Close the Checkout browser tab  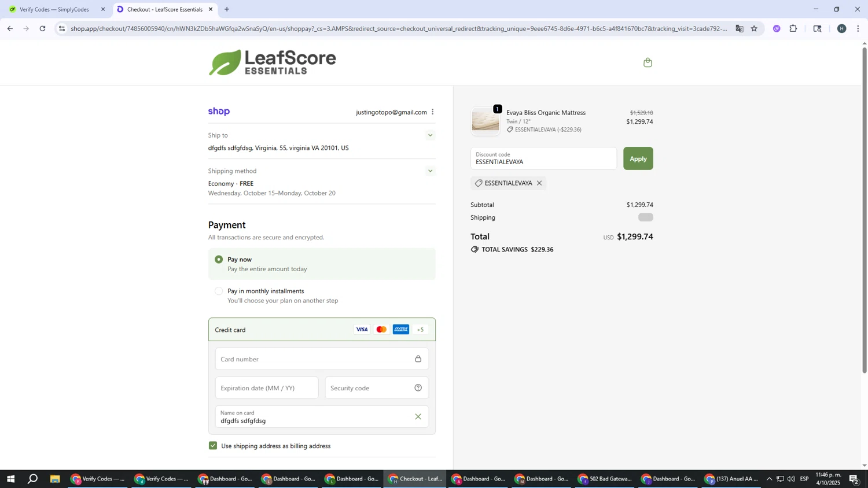pos(211,9)
